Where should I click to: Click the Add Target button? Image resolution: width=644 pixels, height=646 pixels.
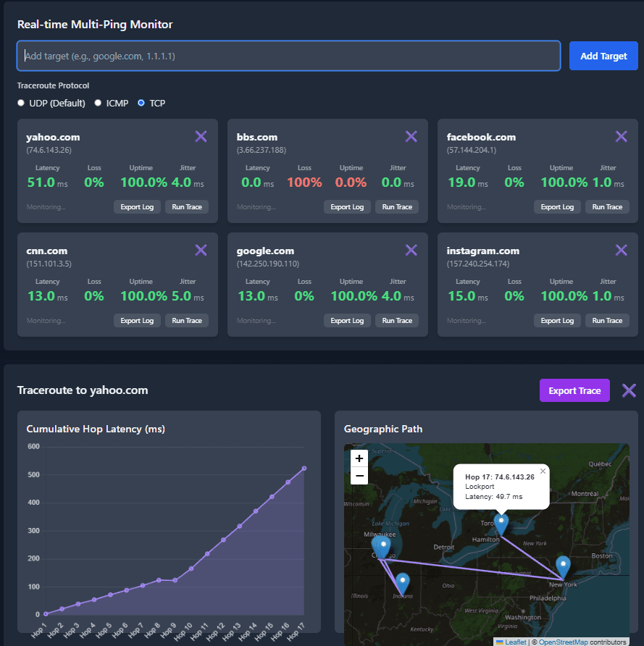(x=603, y=55)
